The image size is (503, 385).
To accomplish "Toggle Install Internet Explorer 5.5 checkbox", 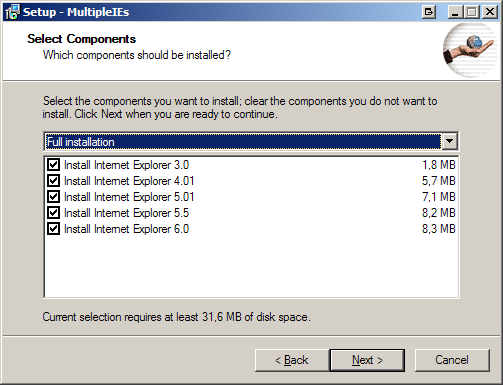I will click(53, 213).
